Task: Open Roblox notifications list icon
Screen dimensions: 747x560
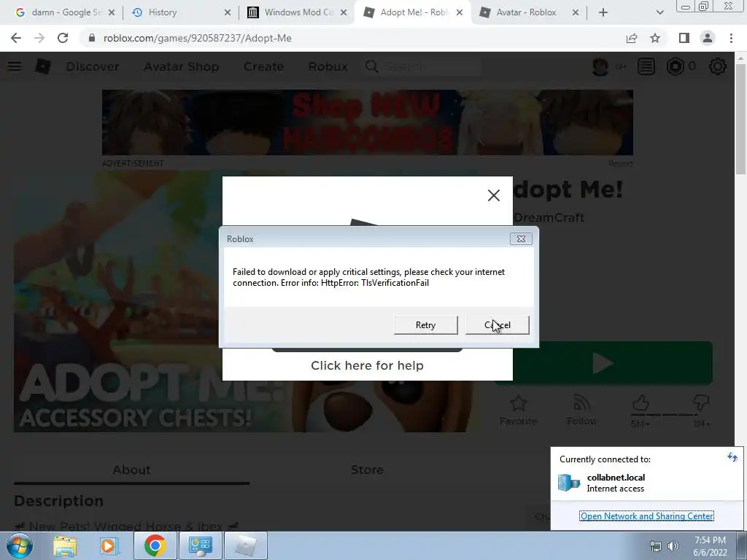Action: (646, 66)
